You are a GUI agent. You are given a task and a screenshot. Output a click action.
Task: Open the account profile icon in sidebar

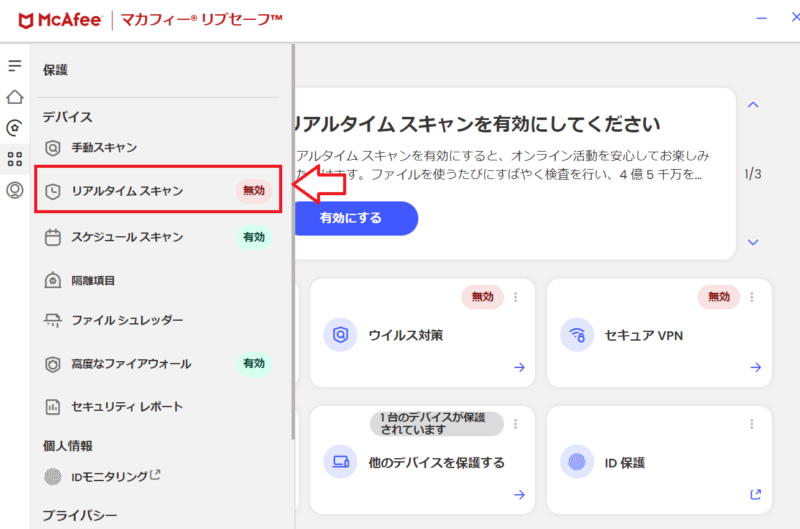coord(15,190)
